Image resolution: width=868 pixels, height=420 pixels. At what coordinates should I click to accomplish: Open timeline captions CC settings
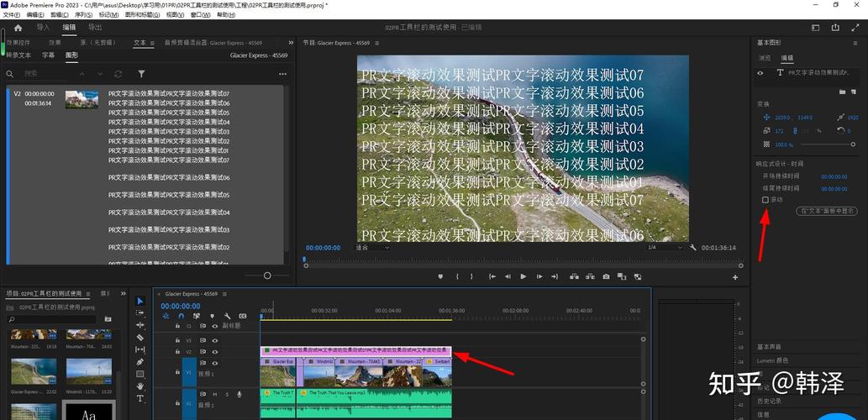click(x=243, y=316)
